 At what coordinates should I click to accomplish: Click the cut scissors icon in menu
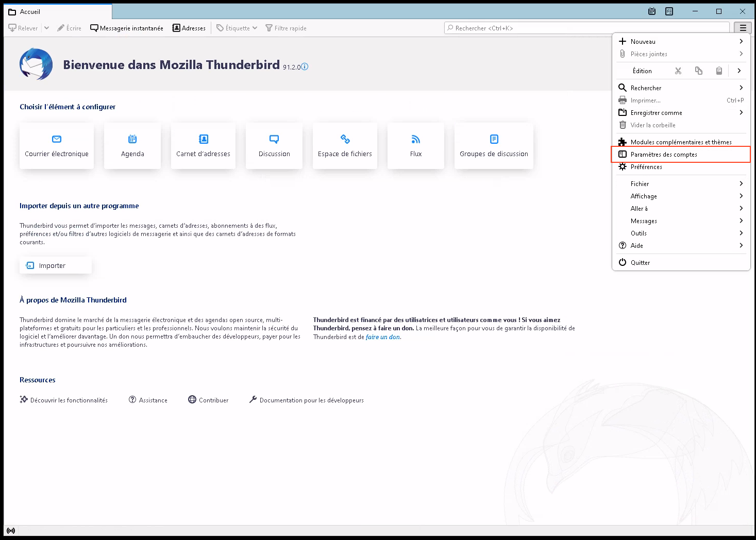click(x=678, y=71)
